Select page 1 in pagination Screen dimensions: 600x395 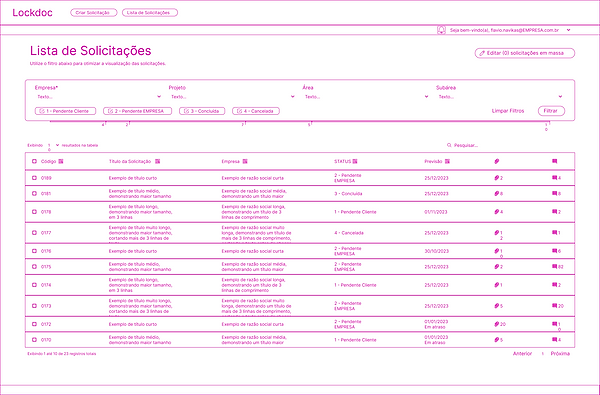click(543, 354)
